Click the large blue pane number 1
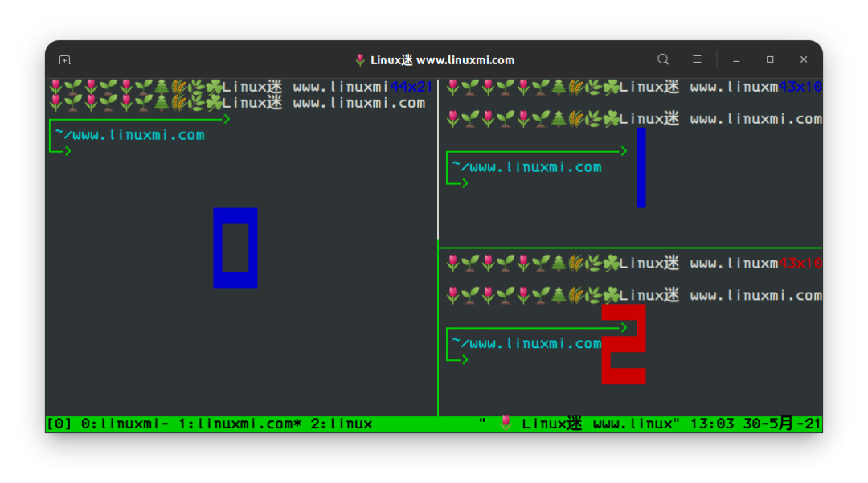This screenshot has width=868, height=483. (x=641, y=168)
